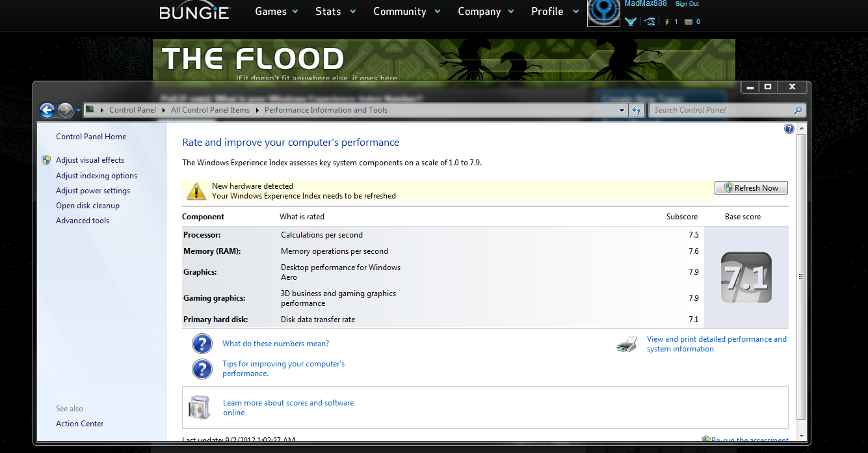Click 'Performance Information and Tools' breadcrumb
Viewport: 868px width, 453px height.
[326, 110]
